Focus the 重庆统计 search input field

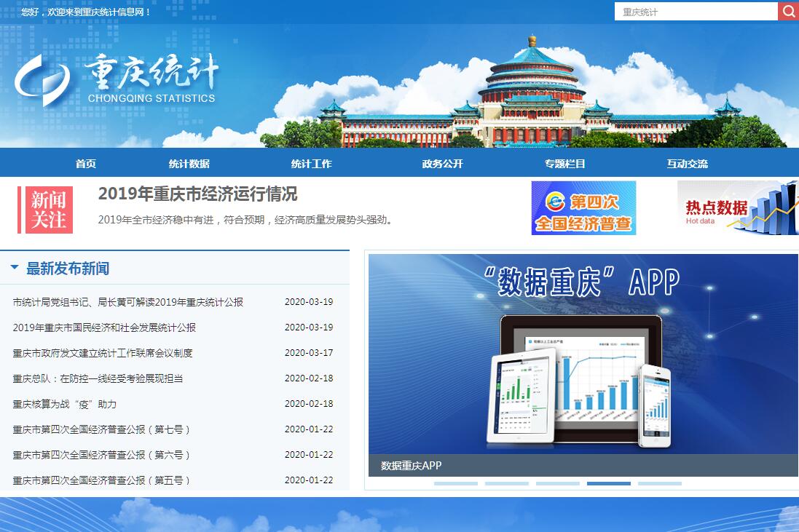point(696,12)
